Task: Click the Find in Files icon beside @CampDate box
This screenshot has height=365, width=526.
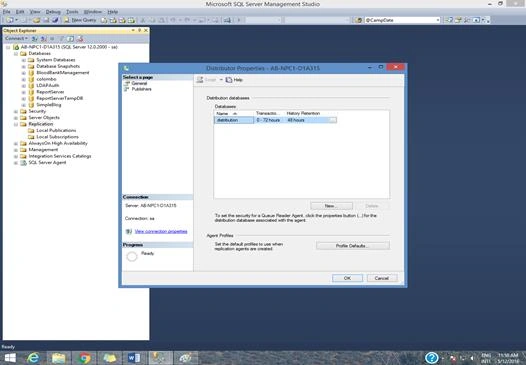Action: [x=358, y=20]
